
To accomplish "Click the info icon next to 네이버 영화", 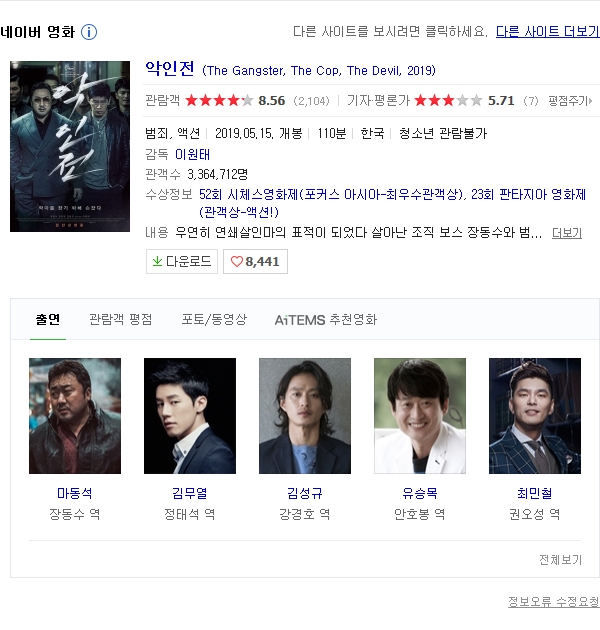I will coord(89,32).
